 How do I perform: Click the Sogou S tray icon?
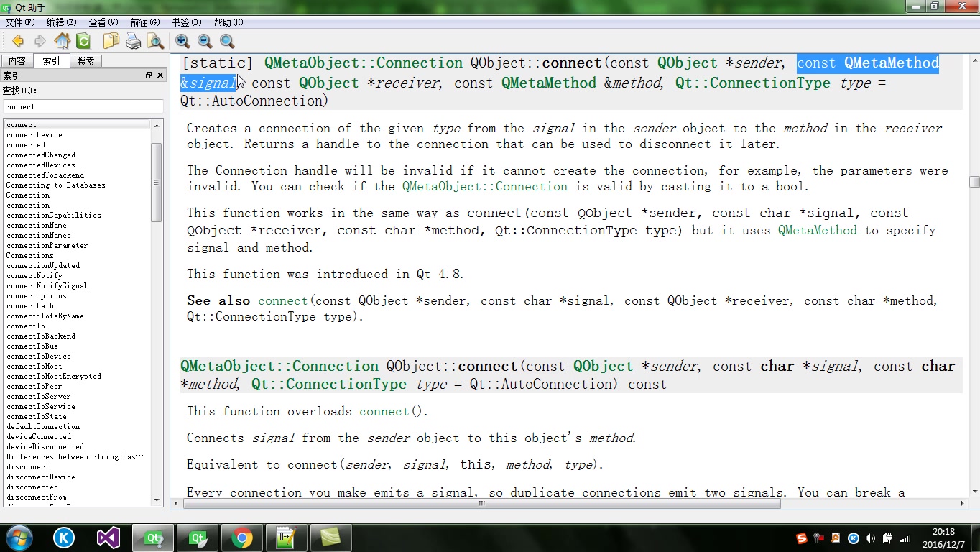(x=802, y=538)
